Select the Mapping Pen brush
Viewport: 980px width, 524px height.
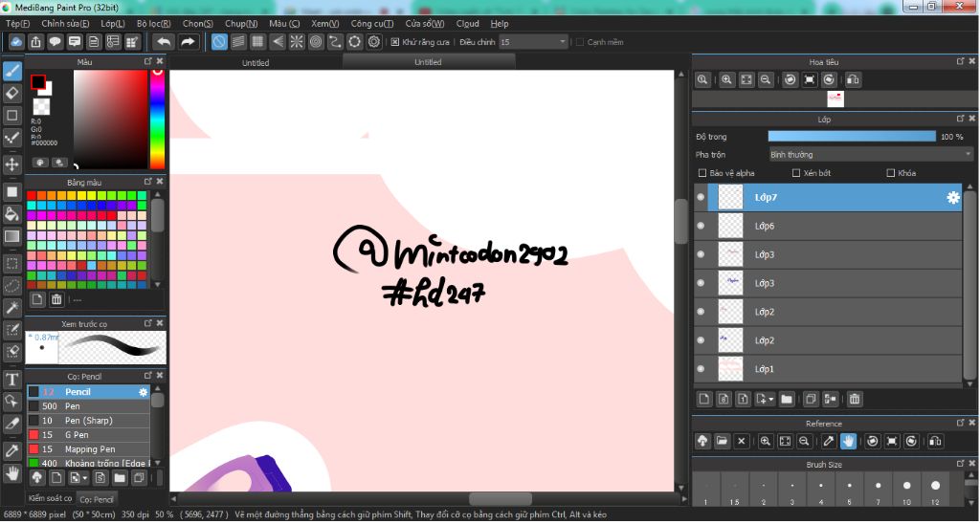coord(88,449)
